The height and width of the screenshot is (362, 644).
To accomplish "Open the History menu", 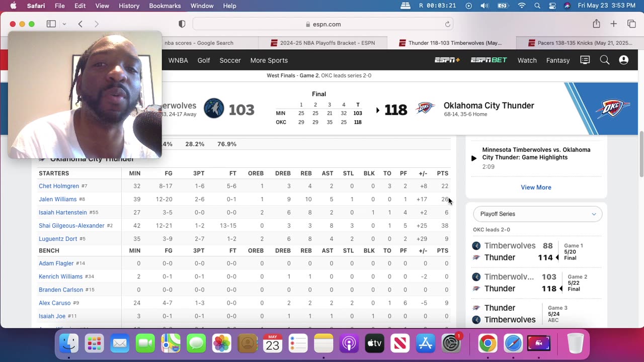I will pyautogui.click(x=129, y=6).
